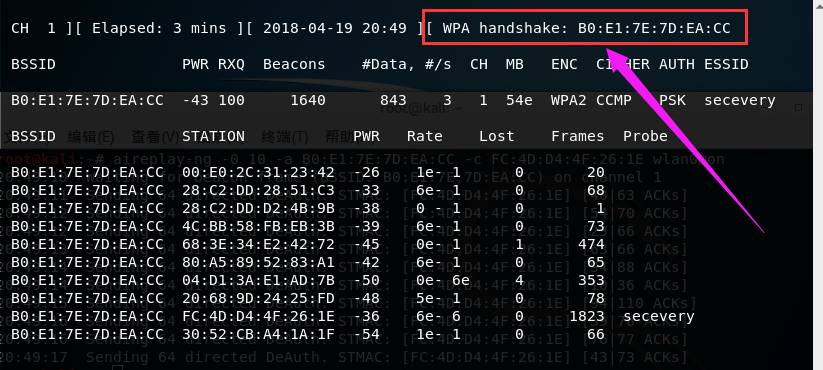Click the 'Probe' column header
Image resolution: width=823 pixels, height=370 pixels.
(645, 136)
